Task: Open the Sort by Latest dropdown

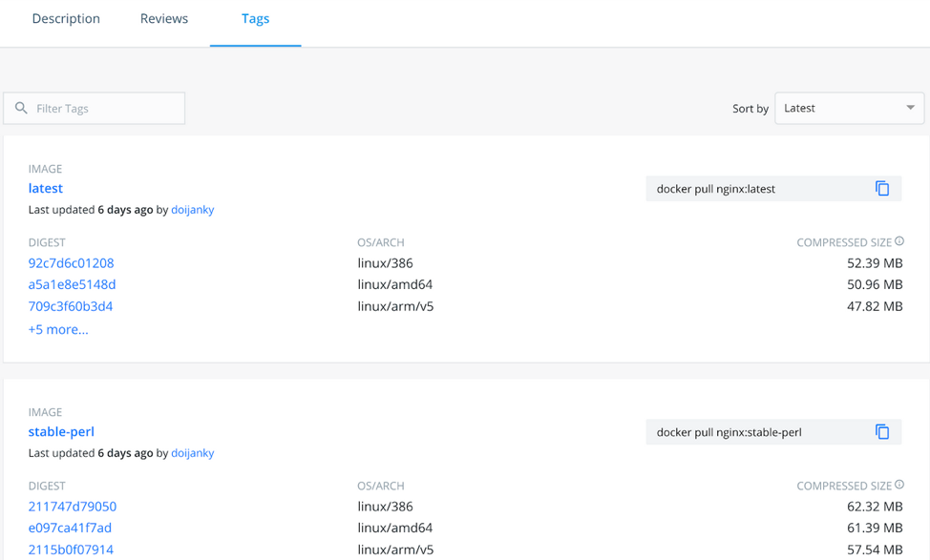Action: pyautogui.click(x=849, y=108)
